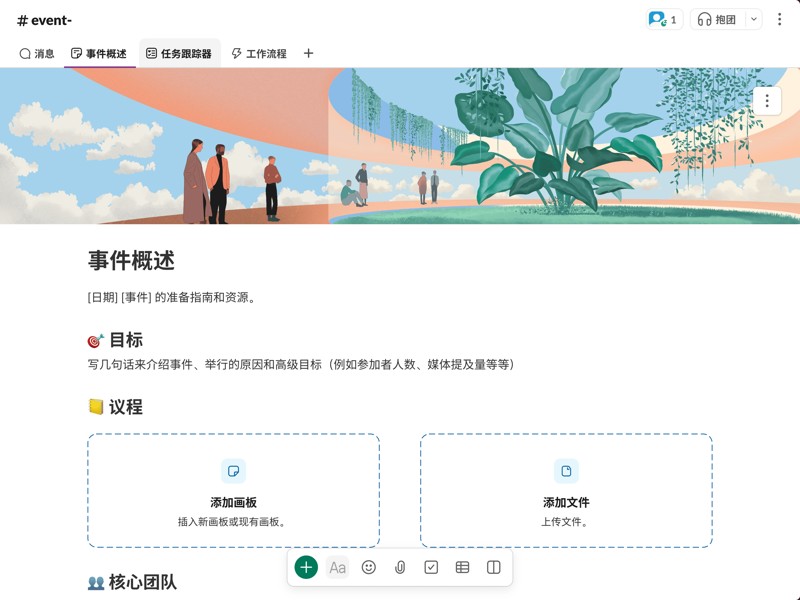The image size is (800, 600).
Task: Start a huddle via the headphones icon
Action: click(706, 19)
